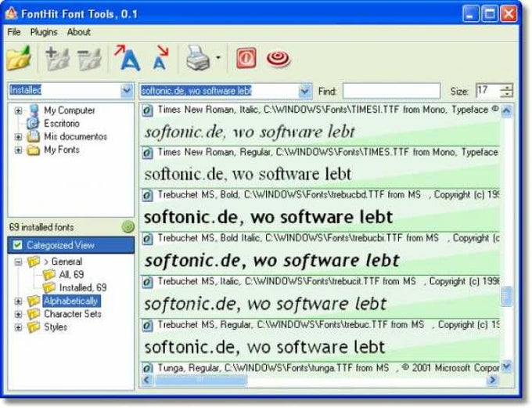532x408 pixels.
Task: Click the font list scroll up arrow
Action: (506, 110)
